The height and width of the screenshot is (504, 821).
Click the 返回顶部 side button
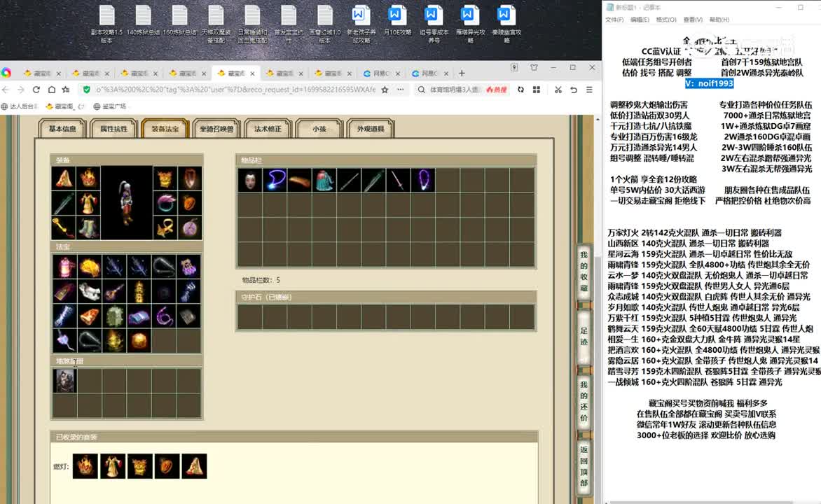[584, 466]
